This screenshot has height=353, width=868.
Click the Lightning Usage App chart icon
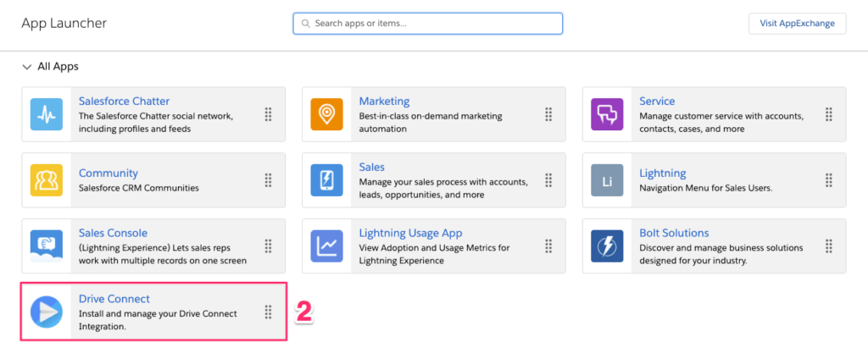click(x=326, y=245)
